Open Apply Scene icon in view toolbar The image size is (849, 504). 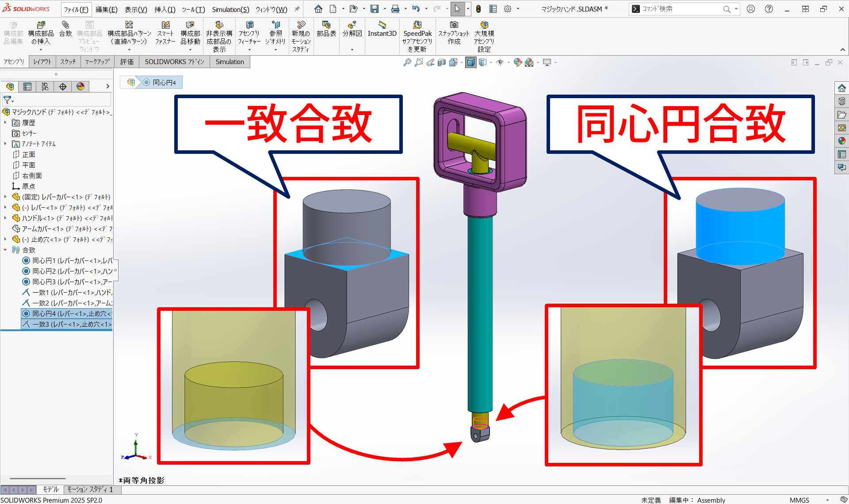(529, 62)
